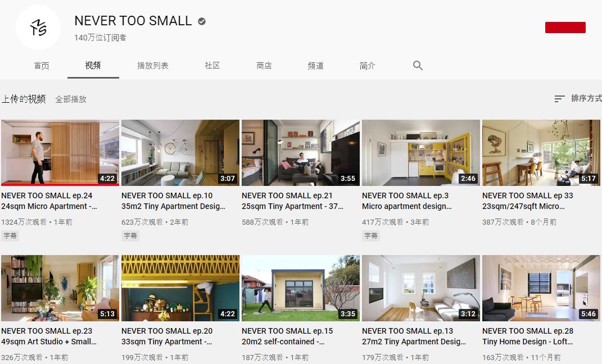Open ep.24 24sqm Micro Apartment thumbnail
602x364 pixels.
coord(60,153)
